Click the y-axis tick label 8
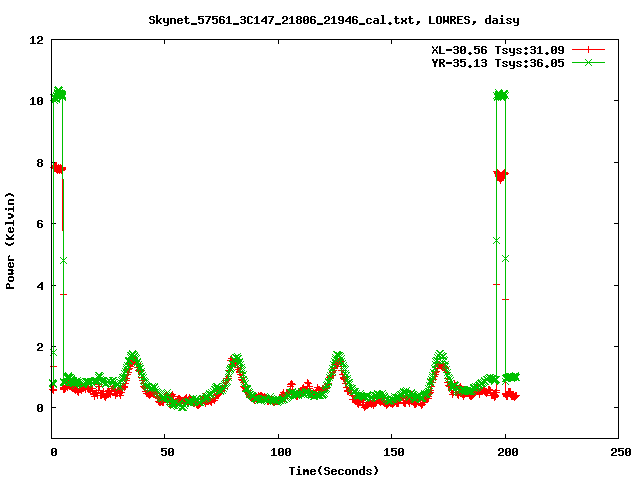Screen dimensions: 640x480 [40, 163]
